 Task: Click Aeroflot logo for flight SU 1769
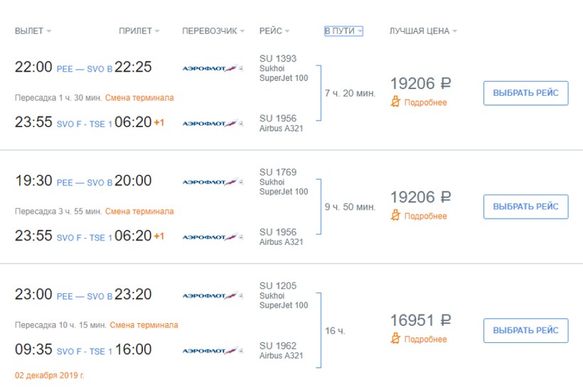213,182
